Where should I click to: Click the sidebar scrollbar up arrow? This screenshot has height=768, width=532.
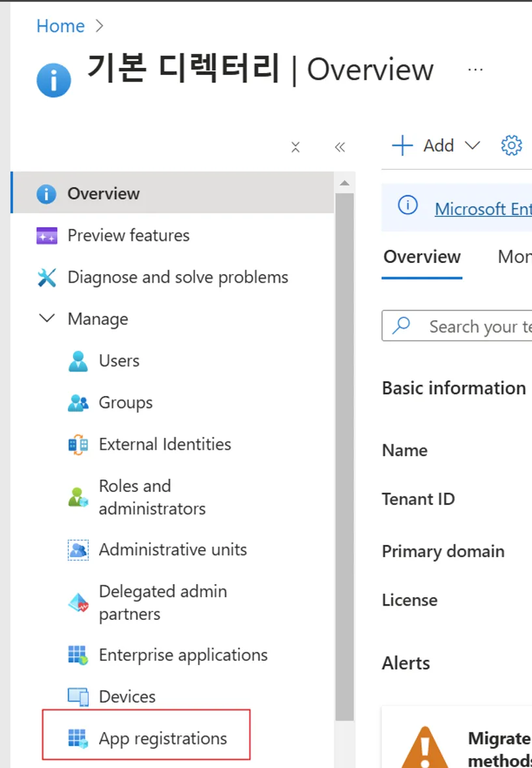pos(344,183)
